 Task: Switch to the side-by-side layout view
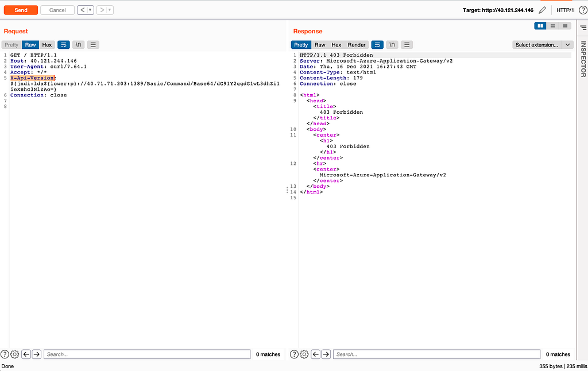(540, 25)
